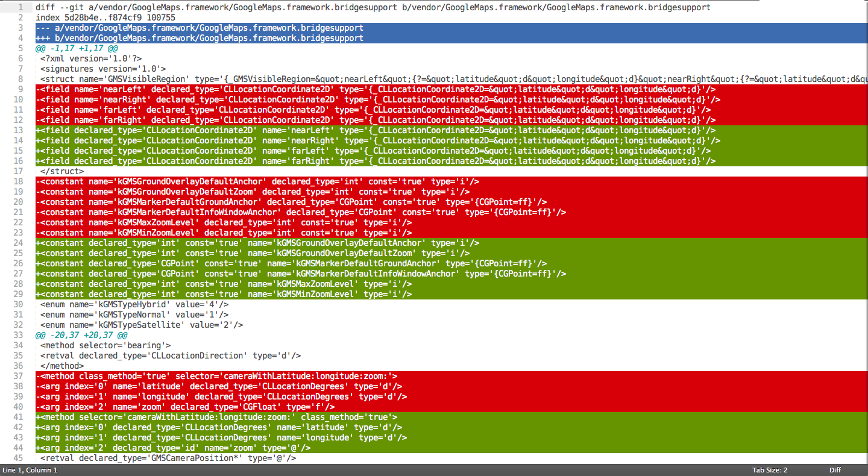Viewport: 868px width, 476px height.
Task: Click removed constant name='kGMSMinZoomLevel' line
Action: [451, 233]
